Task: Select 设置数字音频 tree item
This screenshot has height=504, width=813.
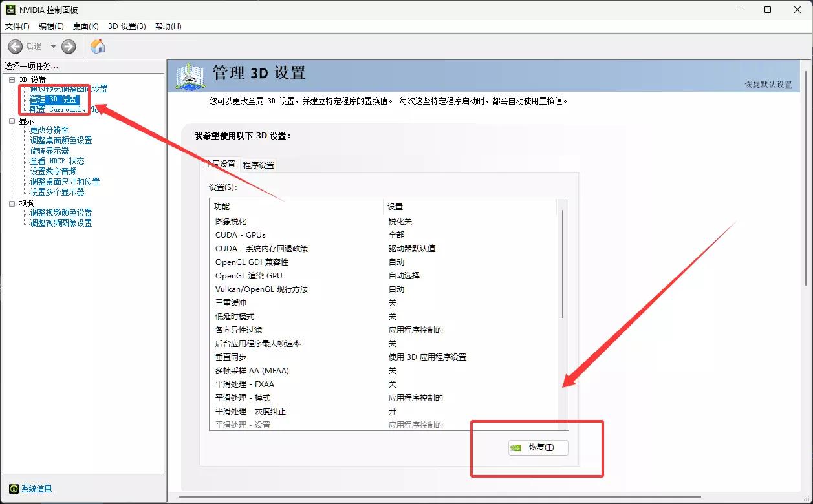Action: click(x=53, y=172)
